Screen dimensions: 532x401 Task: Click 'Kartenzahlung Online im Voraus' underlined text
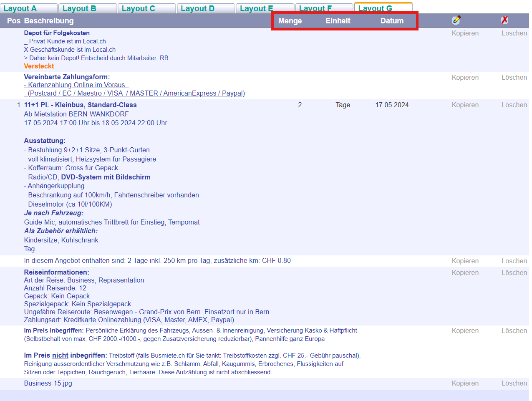click(x=76, y=85)
